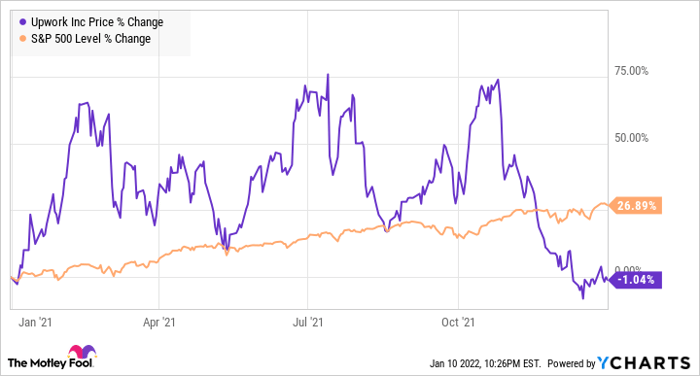
Task: Click the 75.00% y-axis label
Action: pyautogui.click(x=631, y=71)
